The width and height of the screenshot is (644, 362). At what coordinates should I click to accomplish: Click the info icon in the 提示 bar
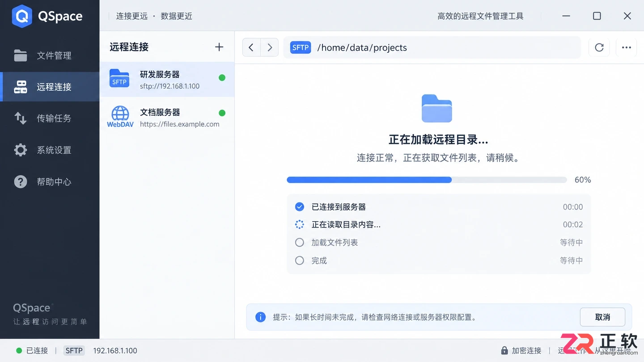click(x=260, y=317)
